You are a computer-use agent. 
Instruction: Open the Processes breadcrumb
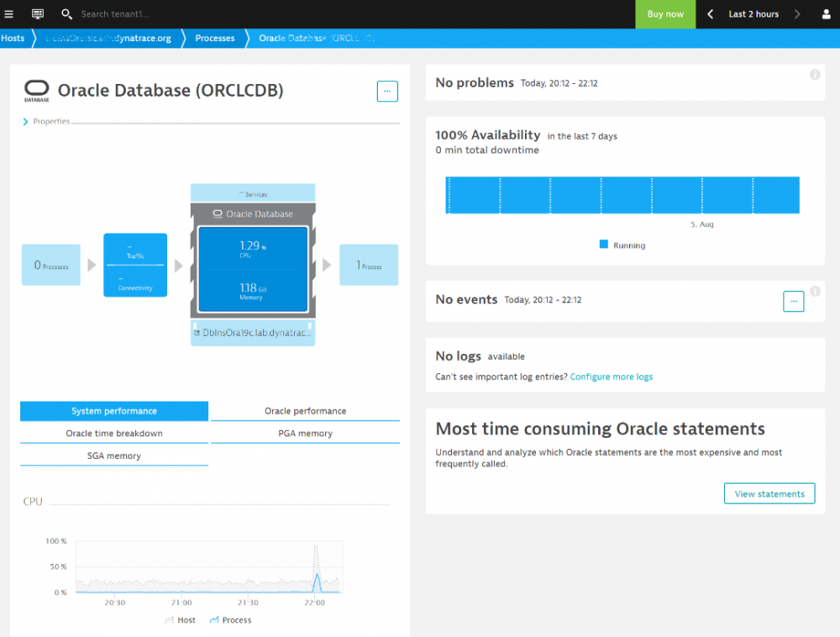coord(215,38)
